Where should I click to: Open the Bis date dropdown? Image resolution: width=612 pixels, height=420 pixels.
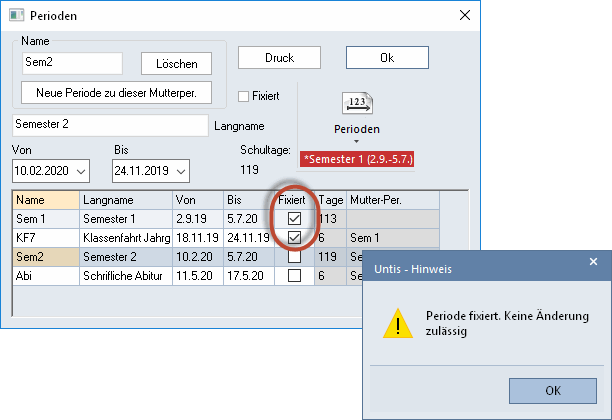coord(182,171)
